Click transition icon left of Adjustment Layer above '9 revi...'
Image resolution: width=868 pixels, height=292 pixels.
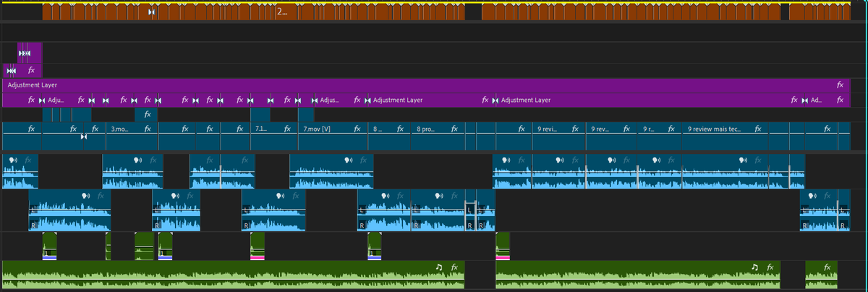(x=495, y=100)
